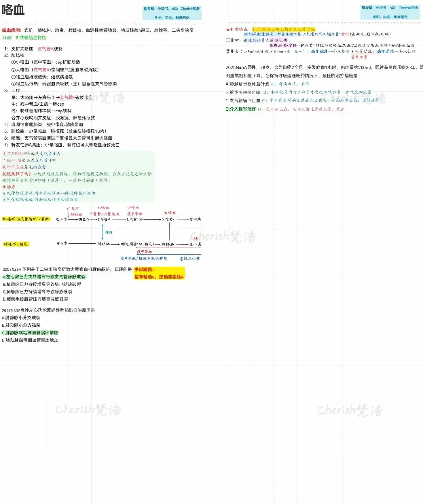
Task: Click the line '①量中: 垂体后叶素或酚妥拉明'
Action: point(257,40)
